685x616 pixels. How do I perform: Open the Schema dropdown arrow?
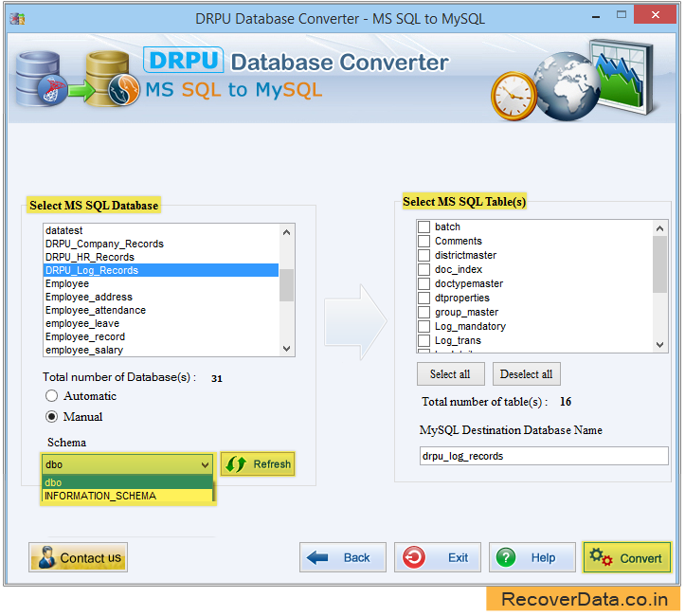click(x=205, y=464)
